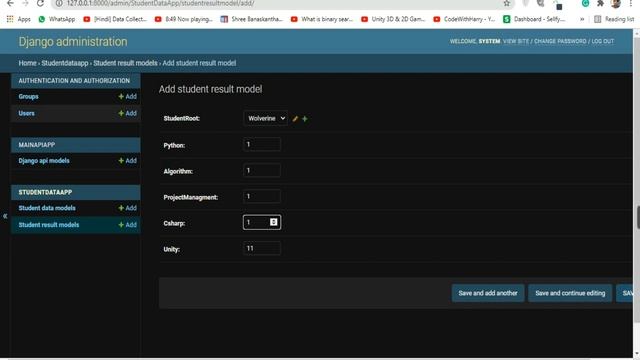This screenshot has width=640, height=360.
Task: Go to Home in the breadcrumb
Action: pyautogui.click(x=27, y=63)
